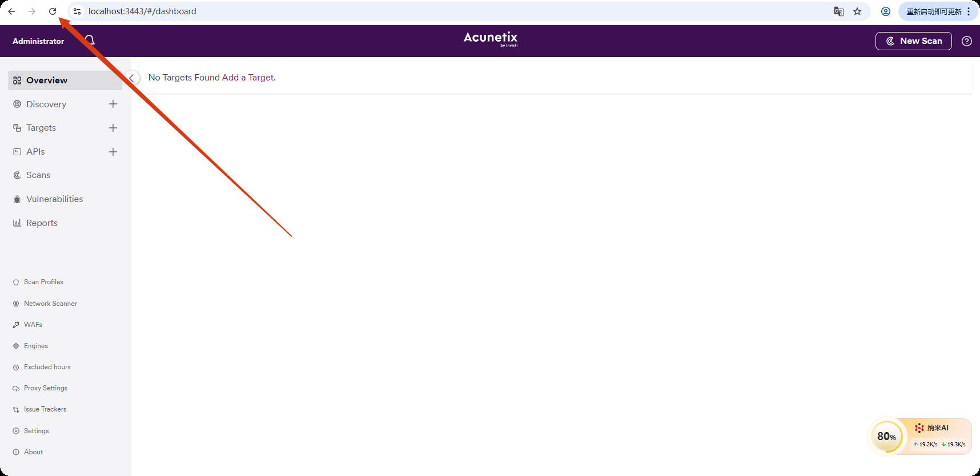Open the Vulnerabilities menu item
Viewport: 980px width, 476px height.
click(54, 199)
